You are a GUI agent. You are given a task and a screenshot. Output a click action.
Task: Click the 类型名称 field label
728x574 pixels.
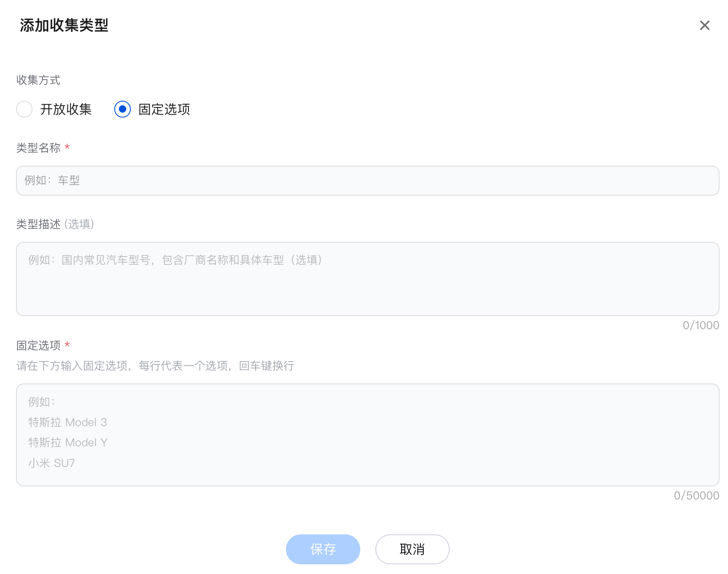pyautogui.click(x=38, y=148)
